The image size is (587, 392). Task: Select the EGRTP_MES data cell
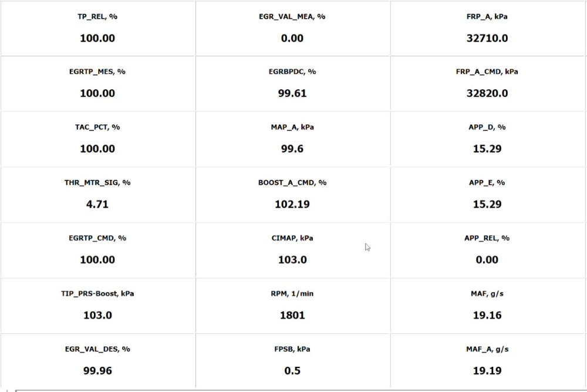pyautogui.click(x=97, y=83)
